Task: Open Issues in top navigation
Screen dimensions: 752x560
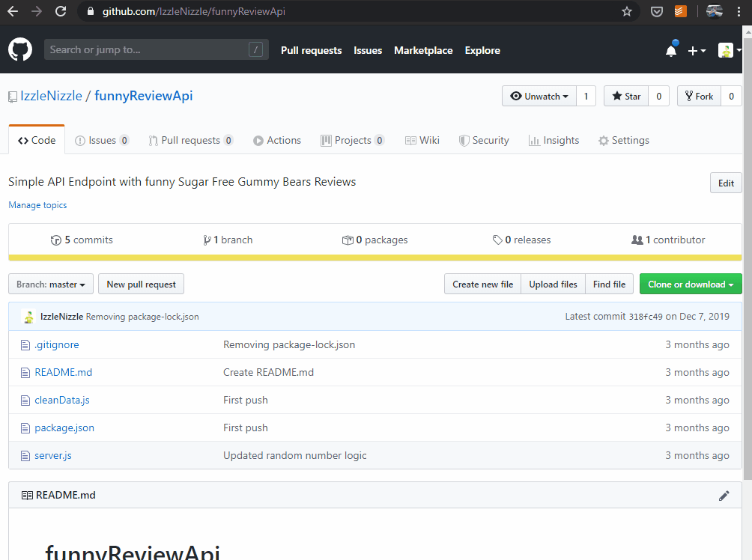Action: pyautogui.click(x=368, y=50)
